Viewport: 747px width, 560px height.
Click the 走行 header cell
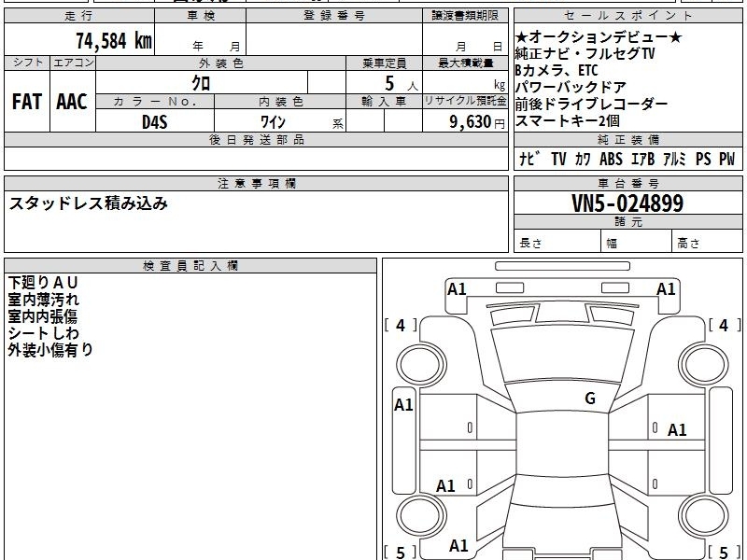point(79,16)
